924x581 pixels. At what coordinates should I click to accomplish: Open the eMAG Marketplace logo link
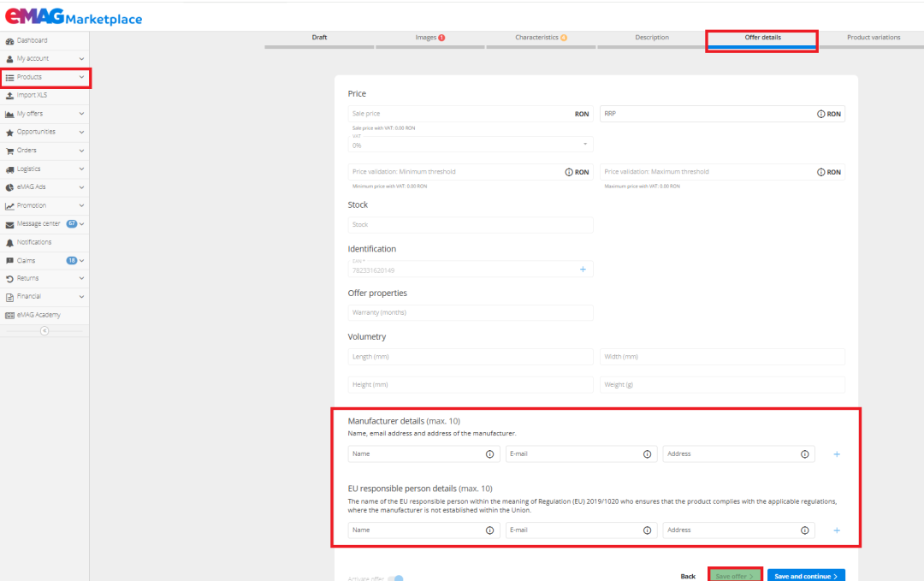pyautogui.click(x=74, y=16)
